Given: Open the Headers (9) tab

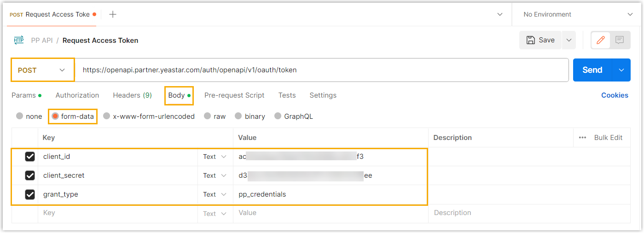Looking at the screenshot, I should click(x=132, y=95).
